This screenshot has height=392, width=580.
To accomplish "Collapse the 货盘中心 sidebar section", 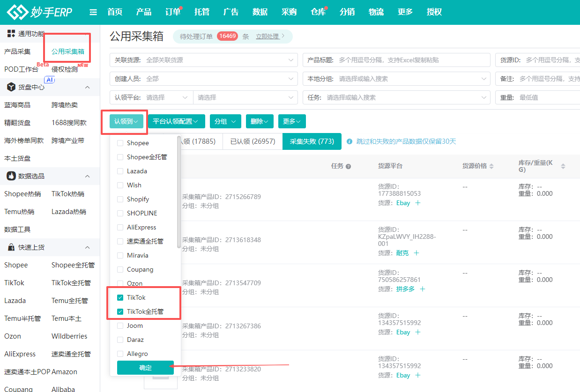I will tap(87, 87).
